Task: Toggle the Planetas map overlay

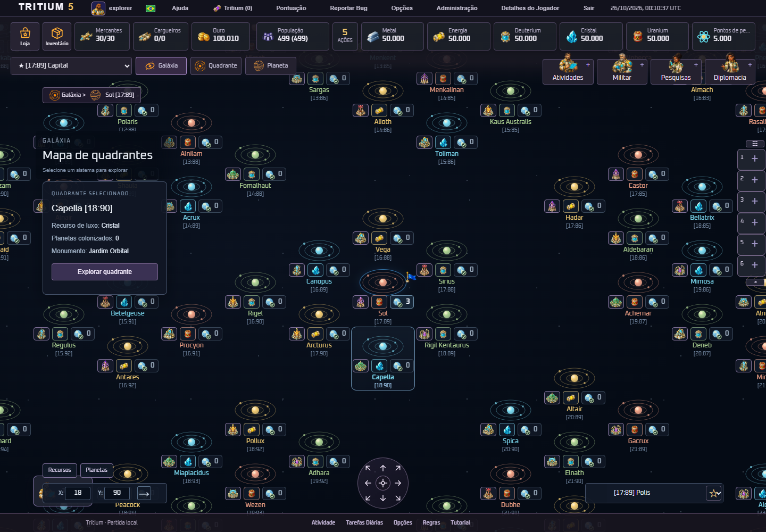Action: (96, 470)
